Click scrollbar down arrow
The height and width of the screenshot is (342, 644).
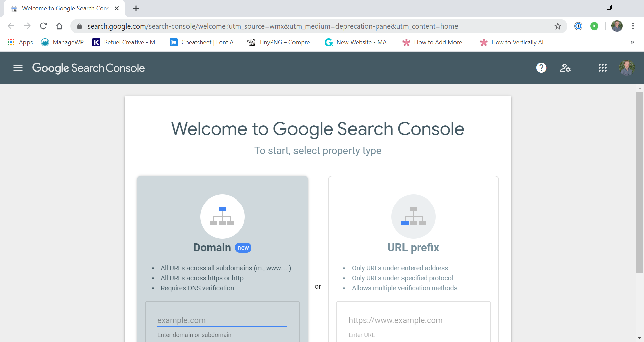pos(640,338)
